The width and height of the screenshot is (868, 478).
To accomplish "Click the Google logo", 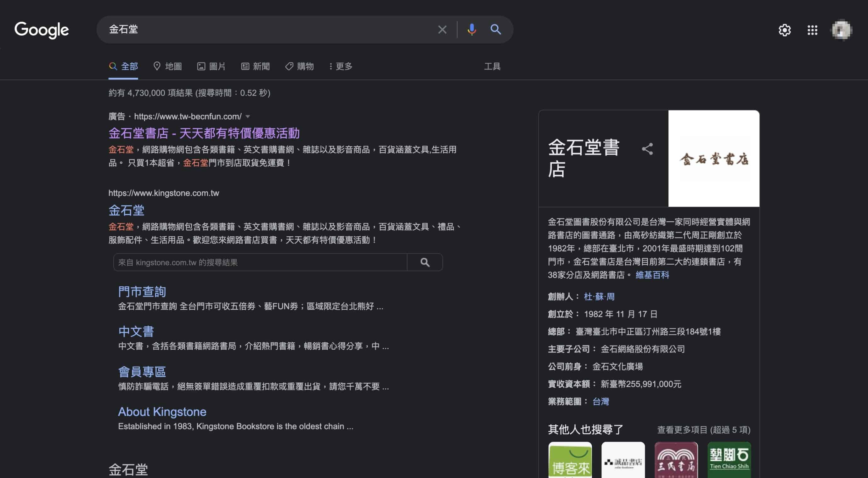I will [42, 30].
